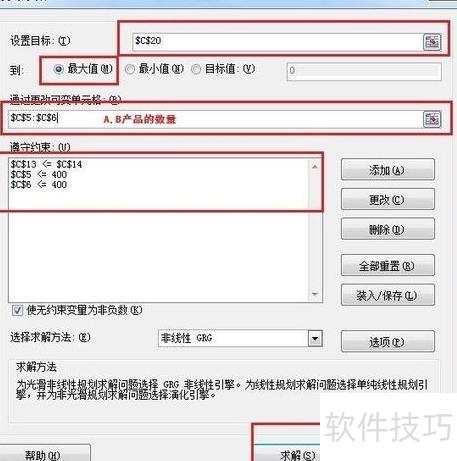Select 最大值 radio button

(59, 69)
